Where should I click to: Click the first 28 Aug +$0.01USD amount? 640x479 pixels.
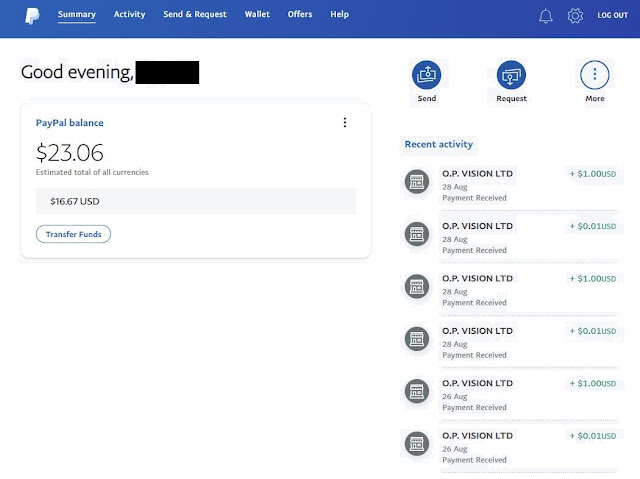[593, 226]
